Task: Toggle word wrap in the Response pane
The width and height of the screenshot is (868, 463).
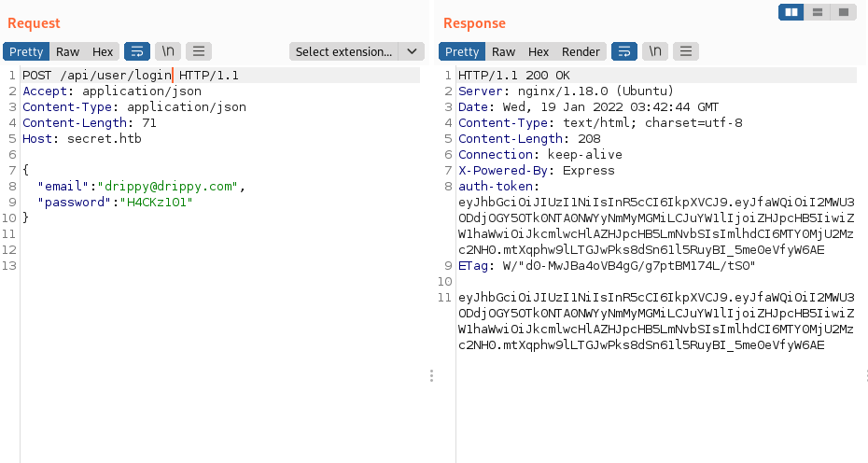Action: [624, 51]
